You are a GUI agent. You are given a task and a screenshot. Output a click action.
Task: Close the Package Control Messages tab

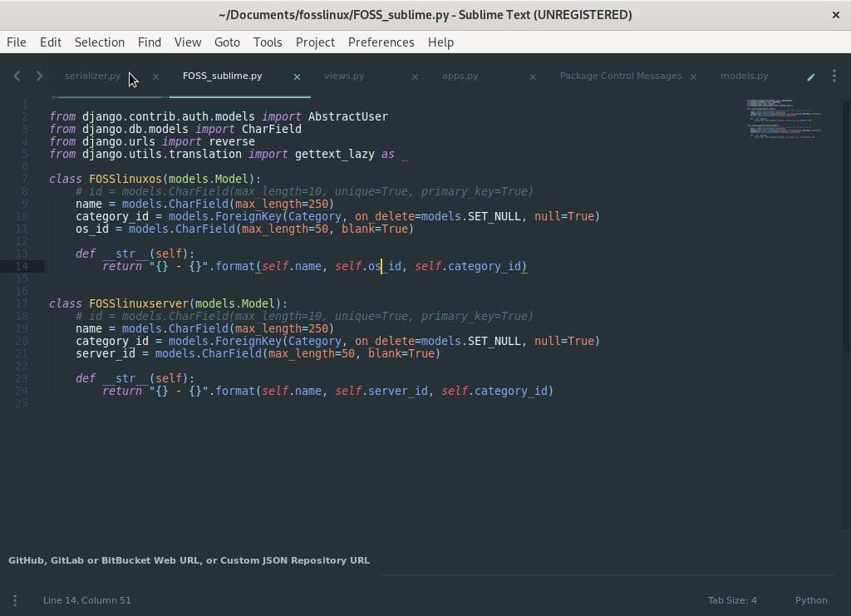[x=694, y=76]
